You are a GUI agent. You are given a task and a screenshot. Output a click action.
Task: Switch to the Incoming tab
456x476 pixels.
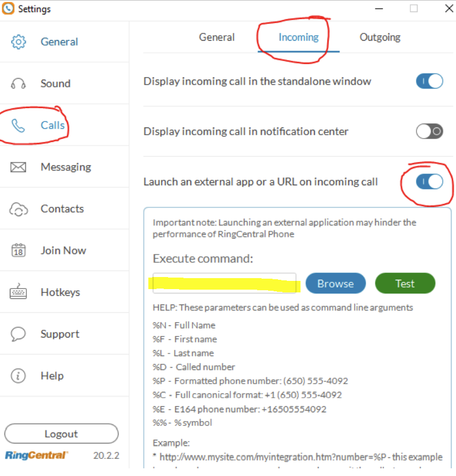point(298,37)
